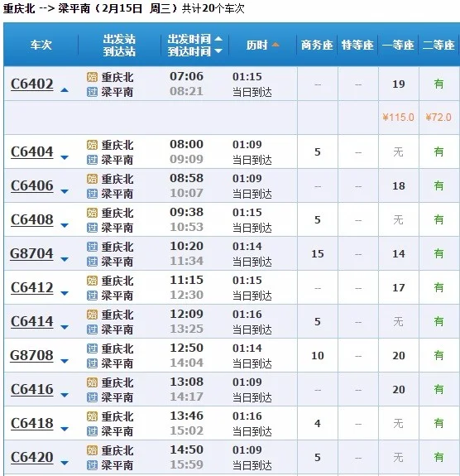Image resolution: width=460 pixels, height=476 pixels.
Task: Click duration 01:14 for G8704
Action: point(247,246)
